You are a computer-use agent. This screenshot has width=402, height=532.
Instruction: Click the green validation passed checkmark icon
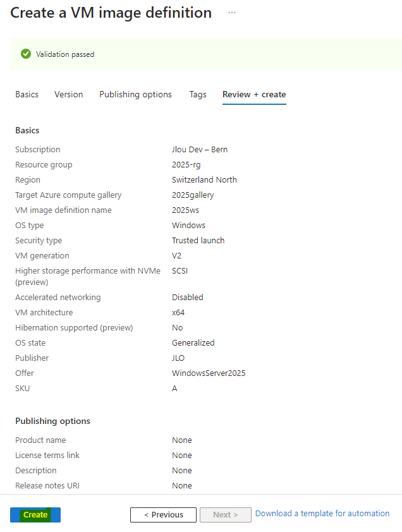(26, 54)
